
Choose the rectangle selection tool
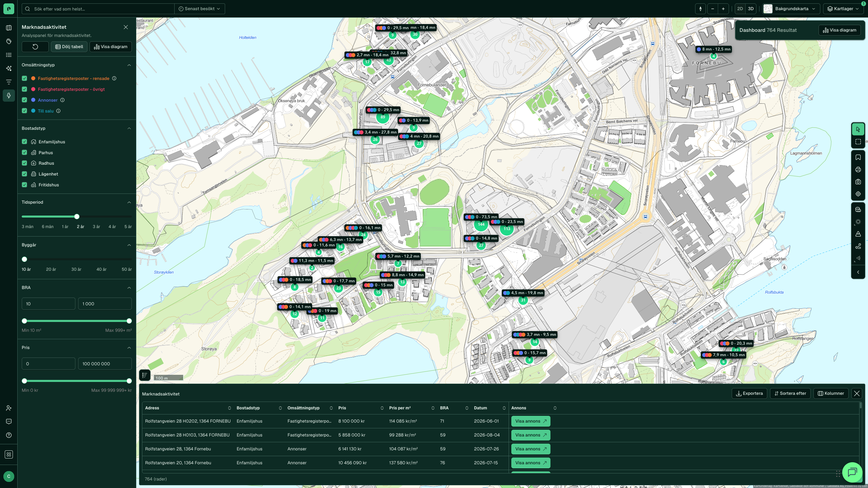(858, 142)
